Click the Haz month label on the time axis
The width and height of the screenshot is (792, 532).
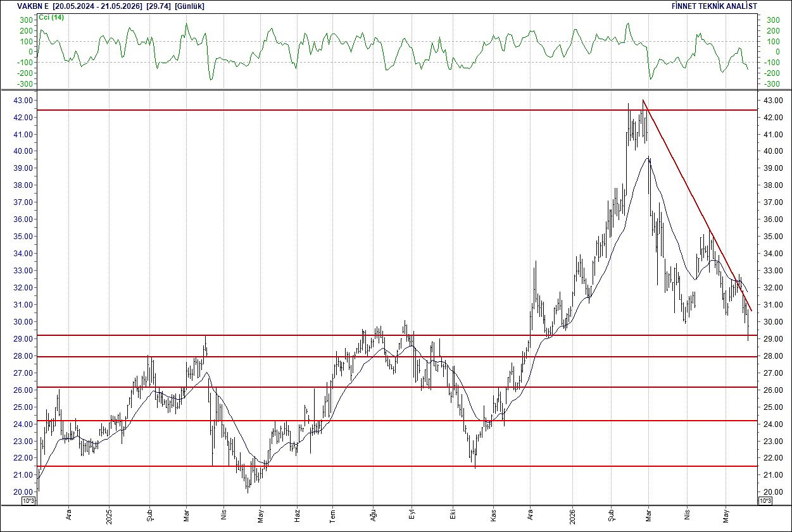(x=298, y=516)
